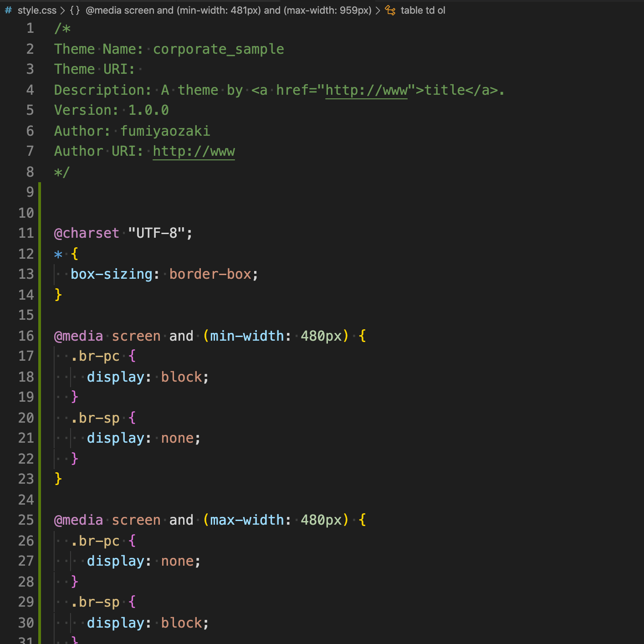The image size is (644, 644).
Task: Open the 'table td ol' breadcrumb dropdown
Action: click(x=423, y=10)
